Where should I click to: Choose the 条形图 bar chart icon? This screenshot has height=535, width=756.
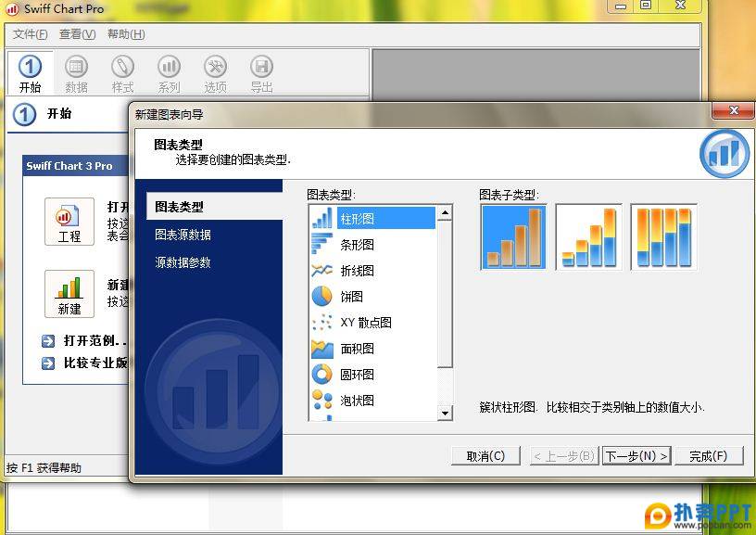point(322,244)
